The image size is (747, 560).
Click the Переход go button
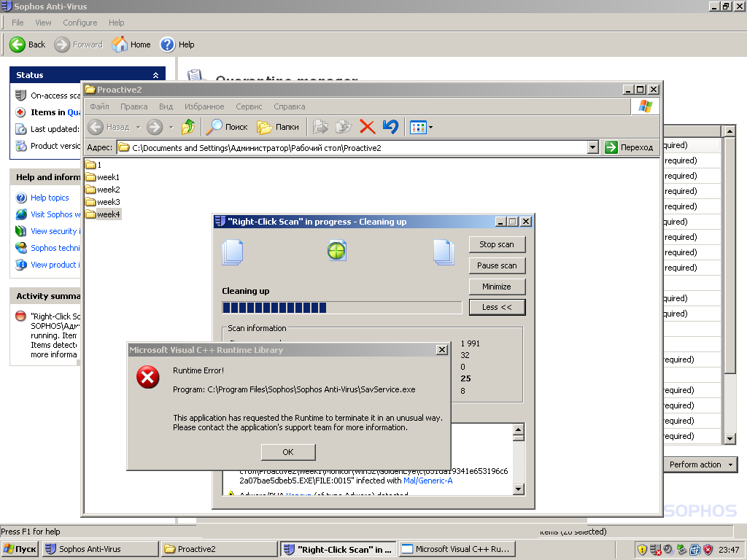(629, 147)
